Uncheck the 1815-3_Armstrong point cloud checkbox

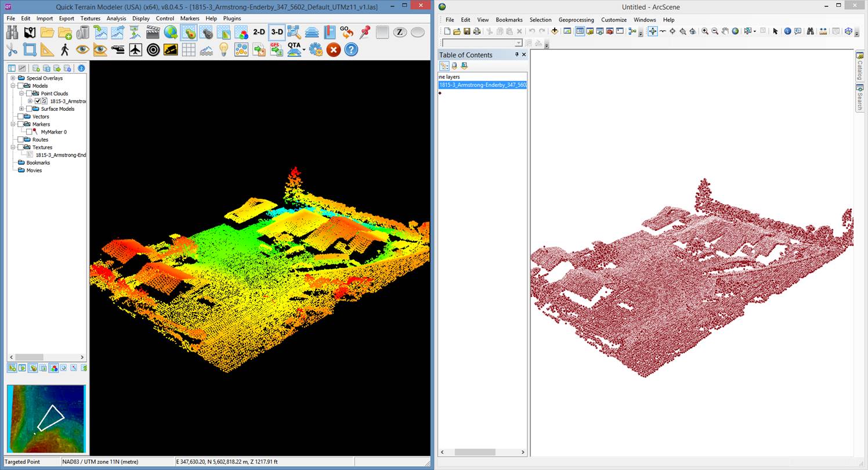tap(38, 101)
